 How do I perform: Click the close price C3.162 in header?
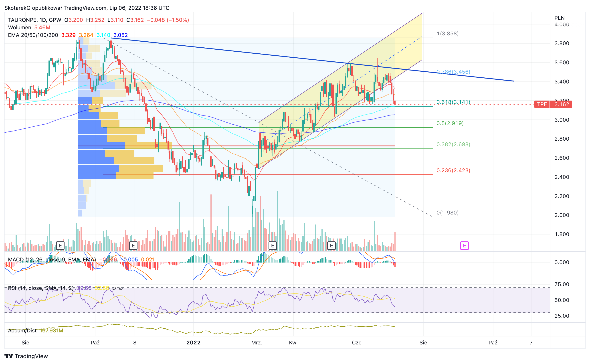135,20
